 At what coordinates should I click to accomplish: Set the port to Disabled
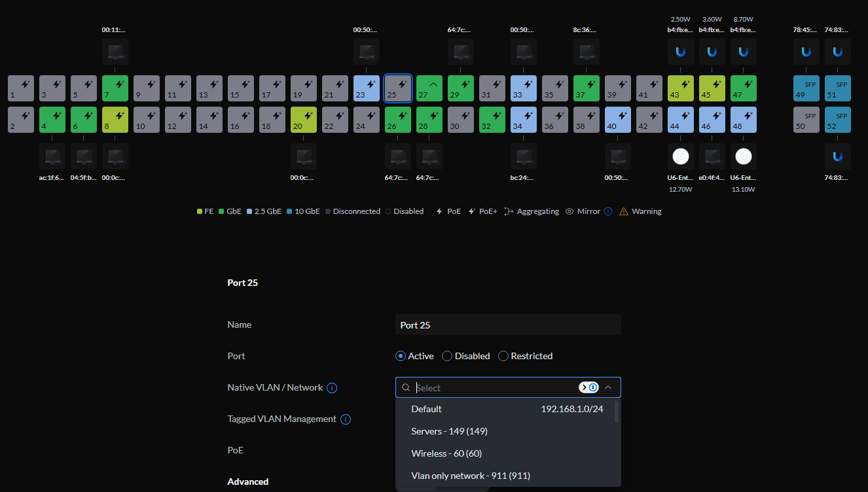pyautogui.click(x=447, y=356)
